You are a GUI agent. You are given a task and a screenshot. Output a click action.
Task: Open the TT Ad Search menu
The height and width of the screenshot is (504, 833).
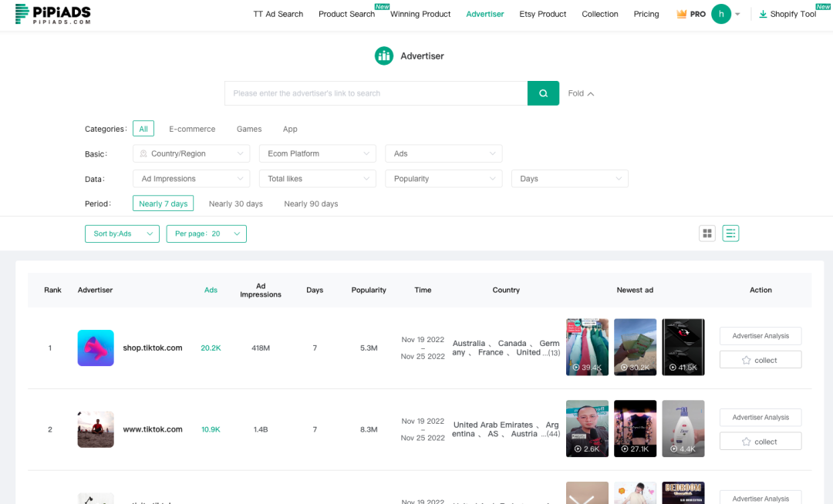pyautogui.click(x=278, y=14)
